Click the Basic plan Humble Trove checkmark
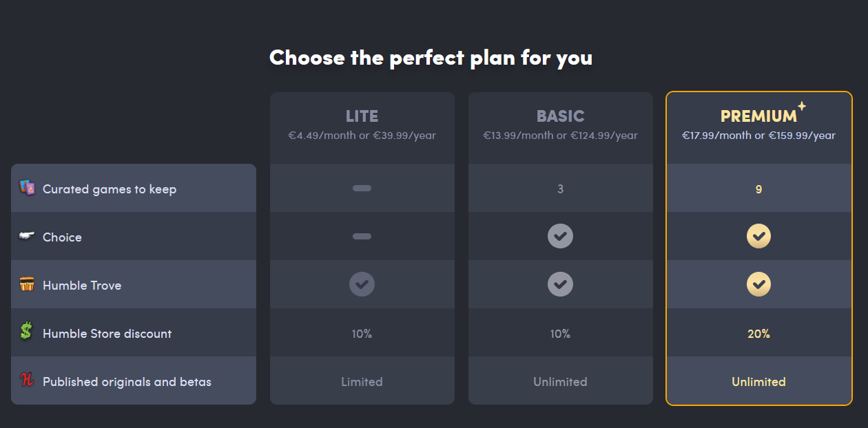 coord(560,284)
